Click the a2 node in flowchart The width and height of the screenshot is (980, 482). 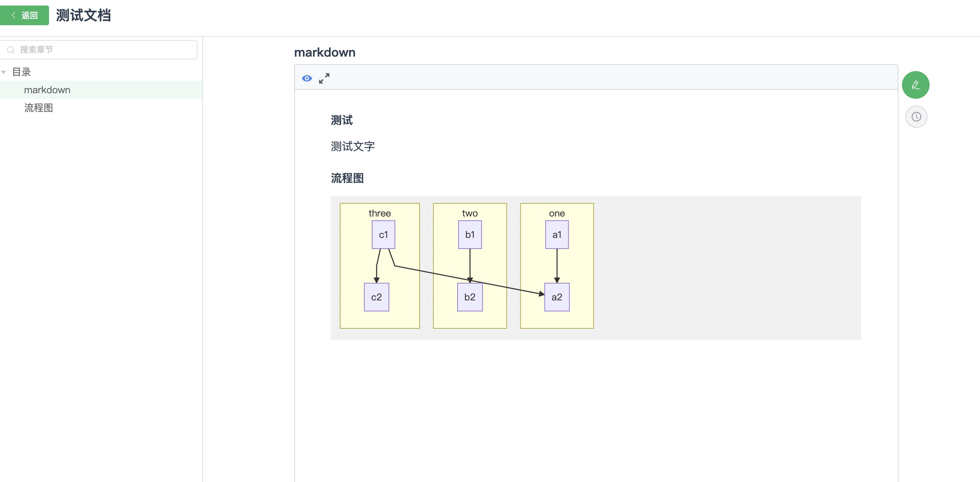tap(557, 297)
